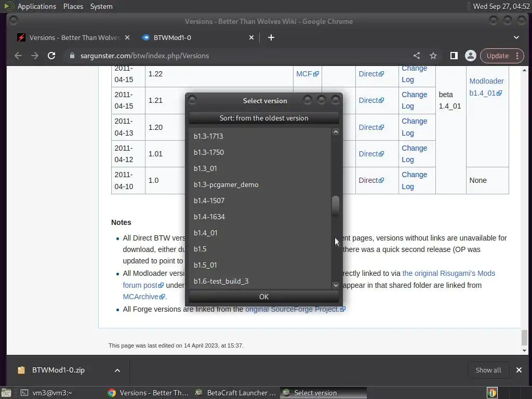Image resolution: width=532 pixels, height=399 pixels.
Task: Open the Applications menu logo icon
Action: pos(8,6)
